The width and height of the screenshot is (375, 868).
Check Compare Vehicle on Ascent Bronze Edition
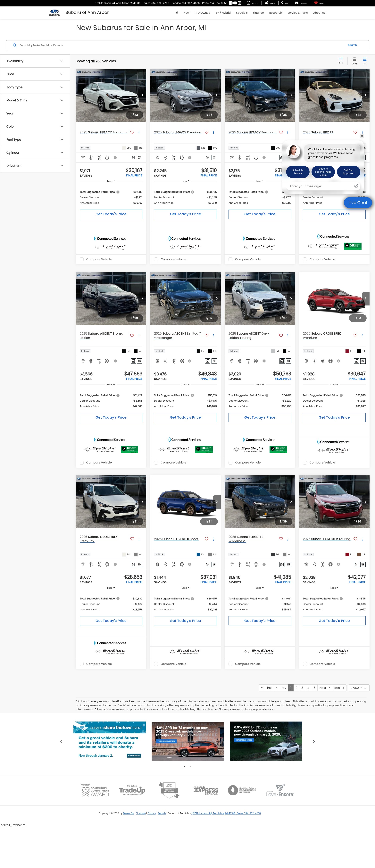81,462
